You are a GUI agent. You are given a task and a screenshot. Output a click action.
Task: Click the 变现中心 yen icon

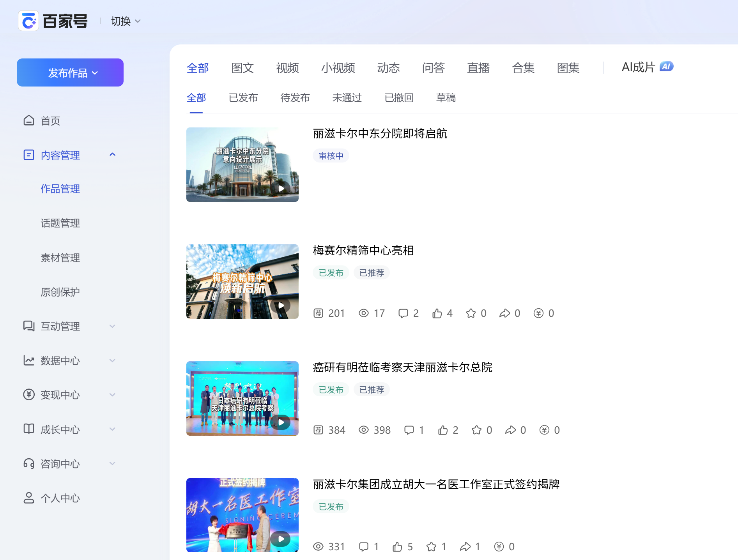pos(29,394)
